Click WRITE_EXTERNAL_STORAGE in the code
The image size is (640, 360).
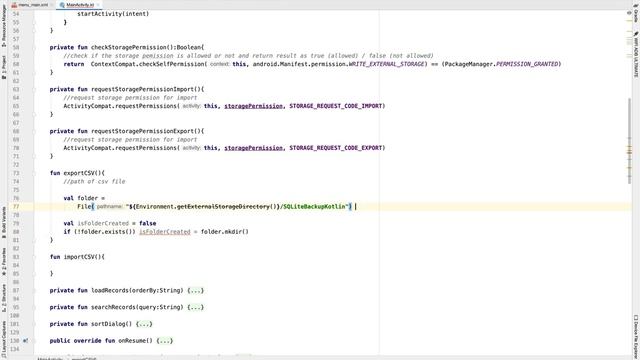(x=386, y=64)
